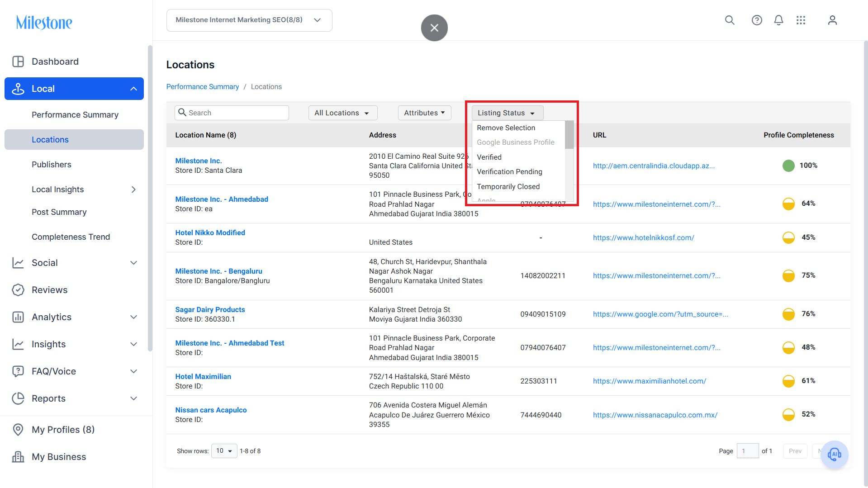The image size is (868, 488).
Task: Open the Show rows count dropdown
Action: (224, 451)
